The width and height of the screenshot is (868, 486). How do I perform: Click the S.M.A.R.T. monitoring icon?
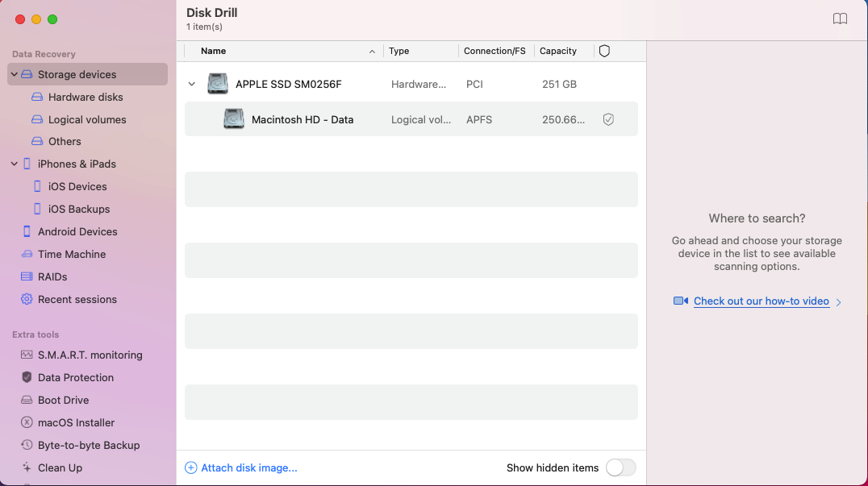point(27,355)
